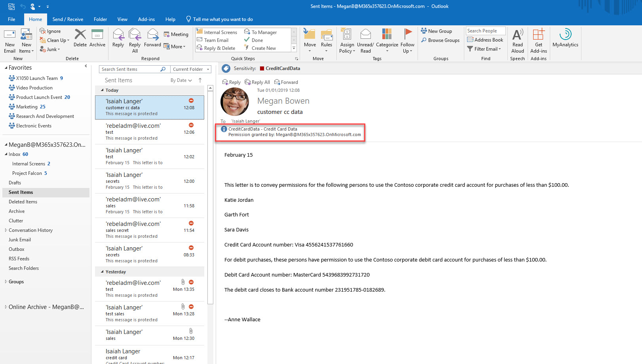
Task: Click the Search People field
Action: click(486, 31)
